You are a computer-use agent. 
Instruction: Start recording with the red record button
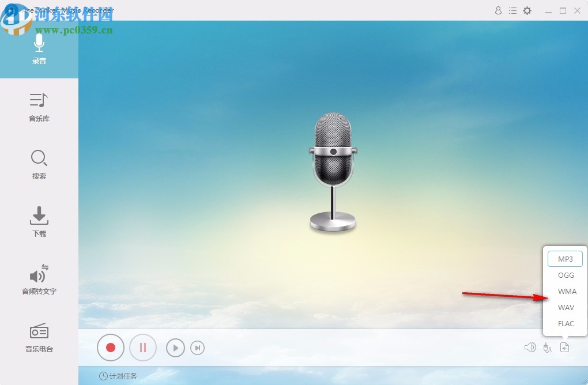point(111,348)
